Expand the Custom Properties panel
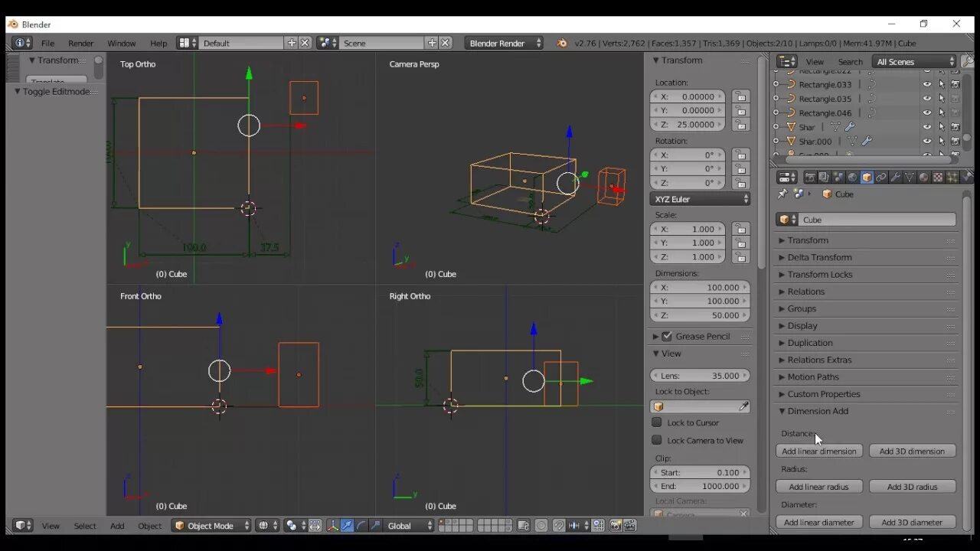980x551 pixels. pyautogui.click(x=865, y=394)
